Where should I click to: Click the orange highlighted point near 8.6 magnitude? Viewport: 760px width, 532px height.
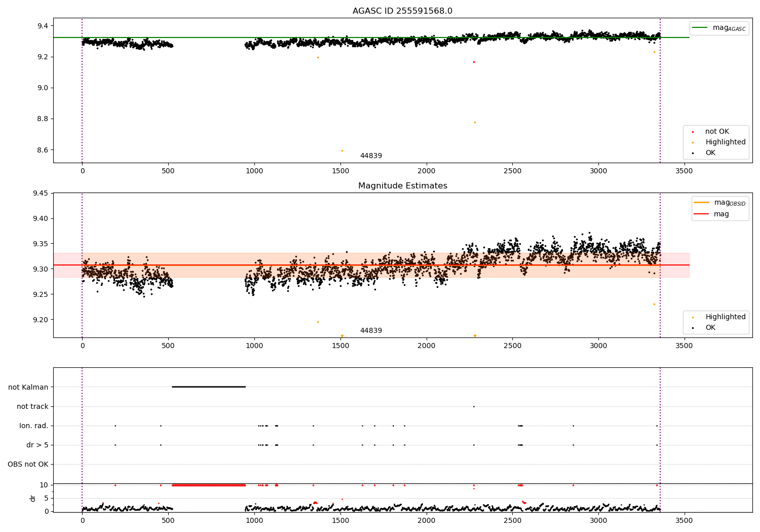[x=342, y=150]
